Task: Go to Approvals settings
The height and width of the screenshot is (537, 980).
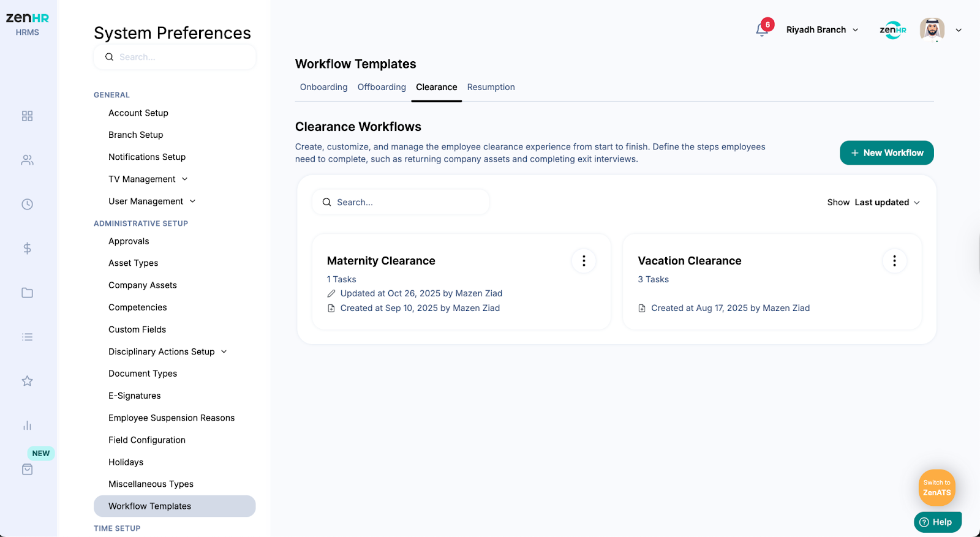Action: pos(129,241)
